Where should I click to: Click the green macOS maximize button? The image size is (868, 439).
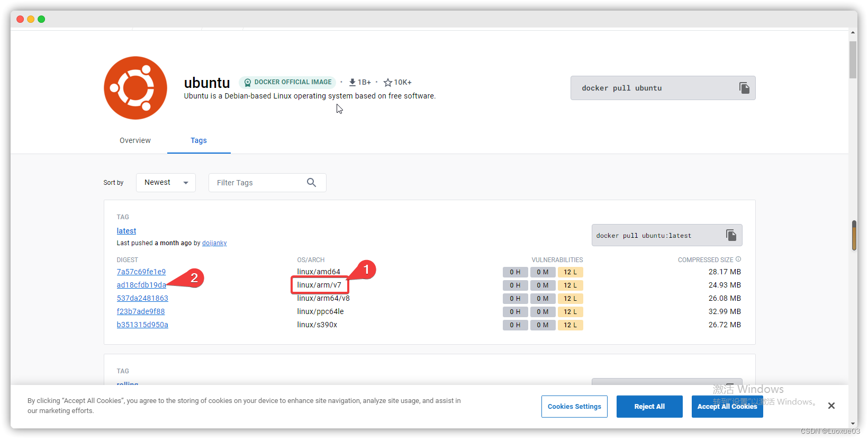coord(41,19)
